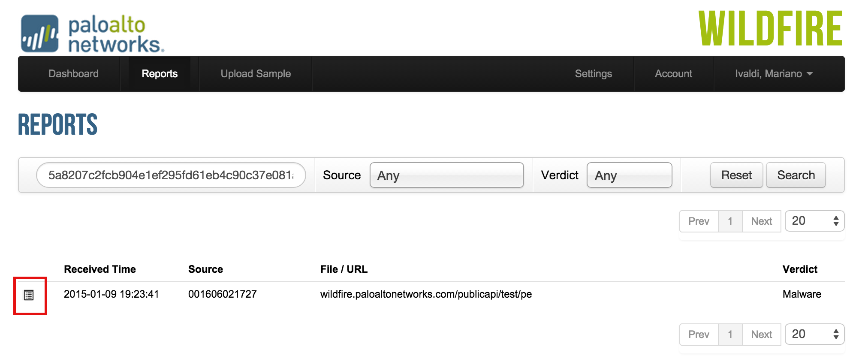
Task: Click the bottom Next pagination button
Action: [761, 335]
